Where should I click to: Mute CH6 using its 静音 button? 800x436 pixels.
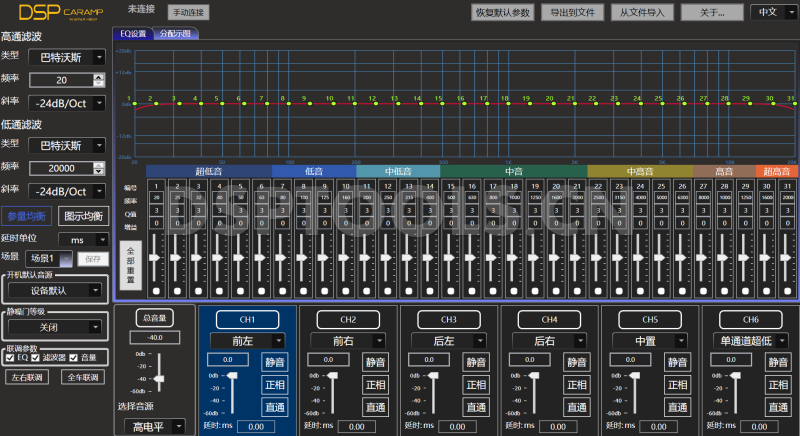pyautogui.click(x=776, y=362)
